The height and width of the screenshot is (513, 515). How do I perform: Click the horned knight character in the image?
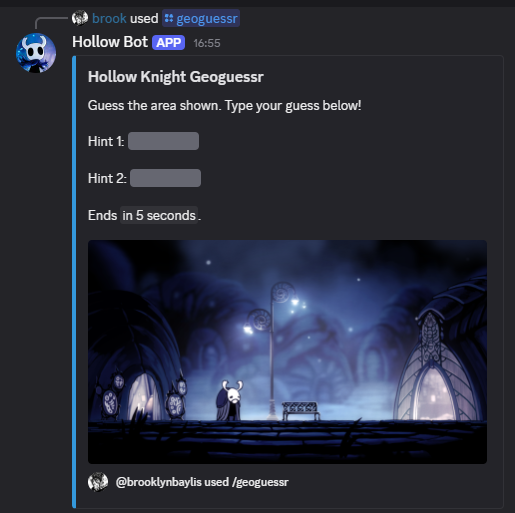(x=230, y=400)
